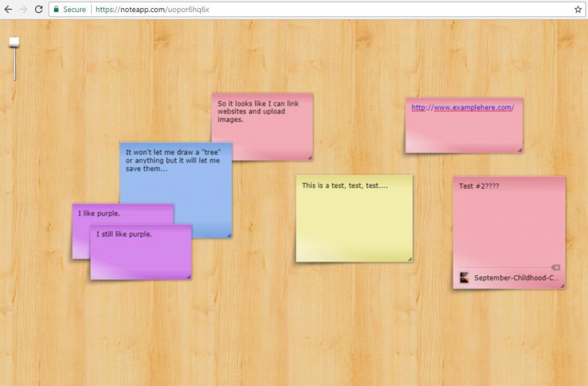Open the http://www.examplehere.com/ link
This screenshot has width=588, height=386.
(462, 107)
